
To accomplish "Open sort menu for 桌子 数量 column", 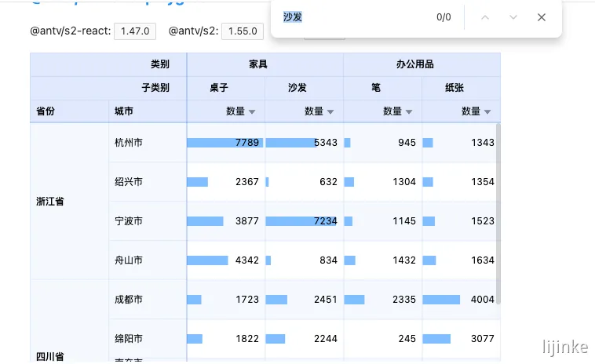I will coord(252,112).
